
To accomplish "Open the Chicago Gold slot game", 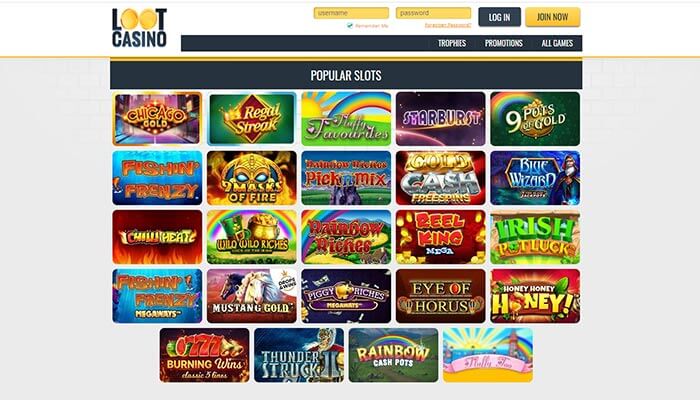I will coord(157,119).
